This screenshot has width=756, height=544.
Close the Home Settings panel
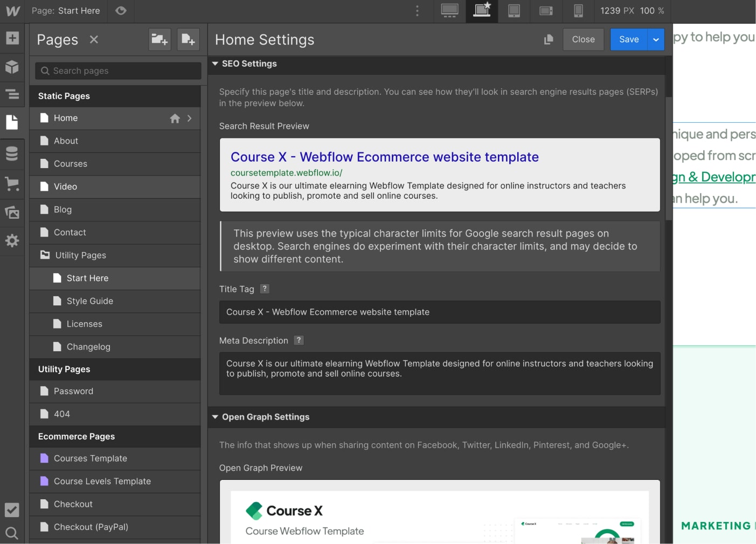pos(583,39)
